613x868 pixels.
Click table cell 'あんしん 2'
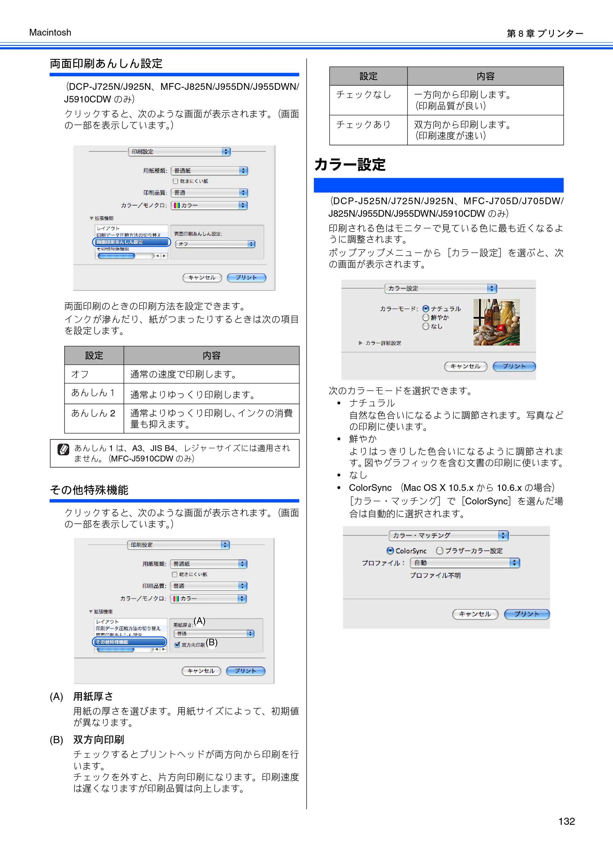[94, 419]
